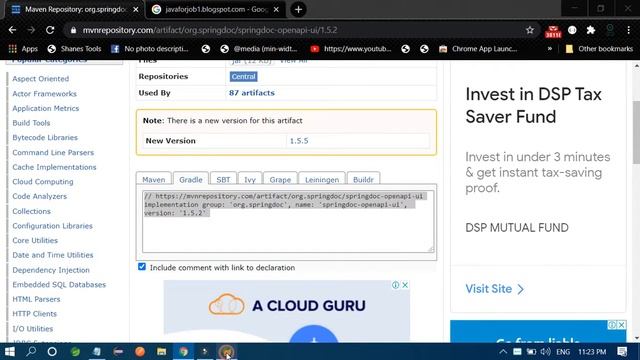Image resolution: width=640 pixels, height=360 pixels.
Task: Open Cortana circle icon on the taskbar
Action: coord(52,351)
